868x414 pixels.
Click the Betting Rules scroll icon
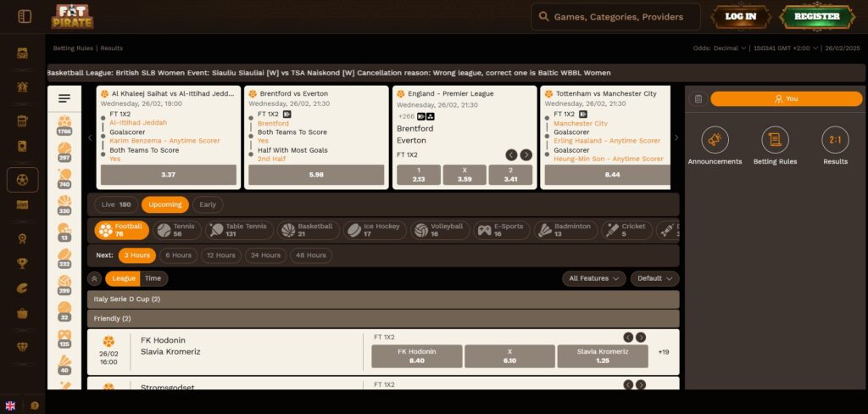pos(775,140)
